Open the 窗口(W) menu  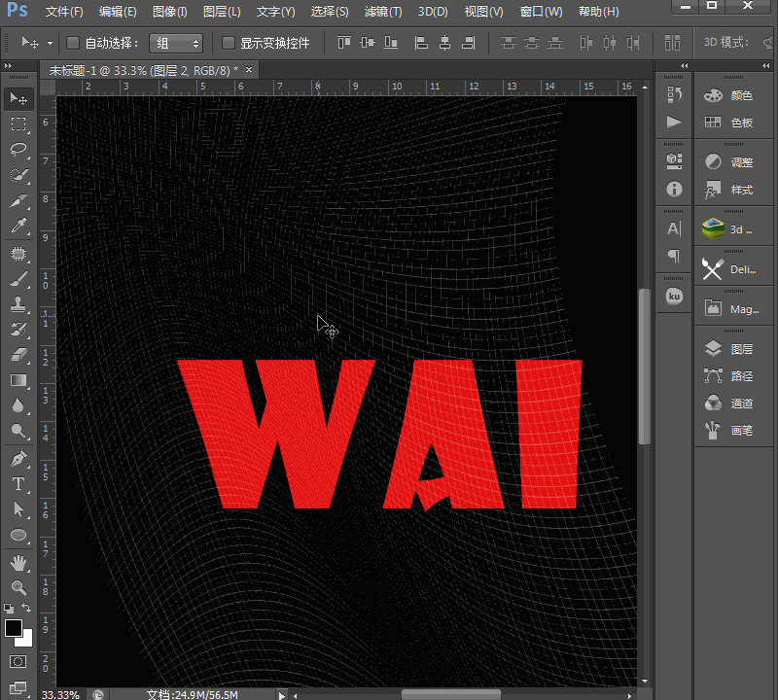(x=541, y=12)
